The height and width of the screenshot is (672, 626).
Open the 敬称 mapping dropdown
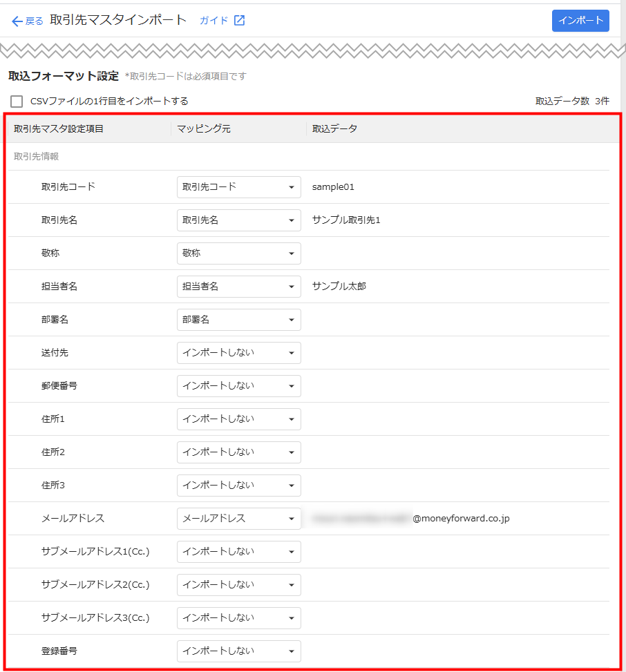(238, 253)
